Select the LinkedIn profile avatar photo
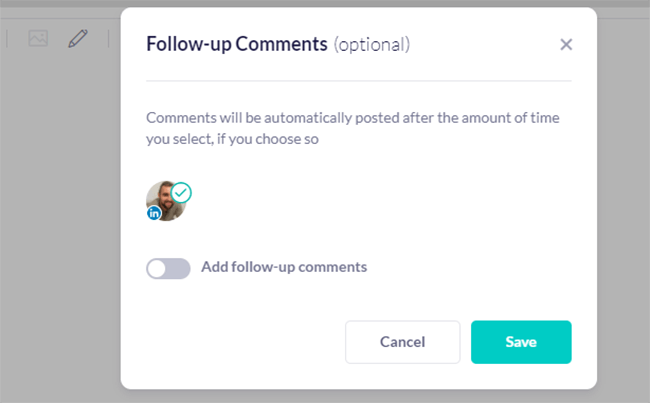This screenshot has width=650, height=403. (x=165, y=202)
